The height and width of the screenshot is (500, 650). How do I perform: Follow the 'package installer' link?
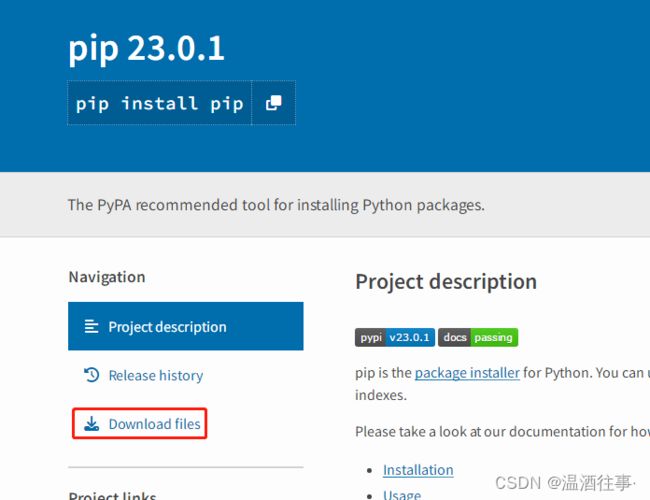(467, 373)
